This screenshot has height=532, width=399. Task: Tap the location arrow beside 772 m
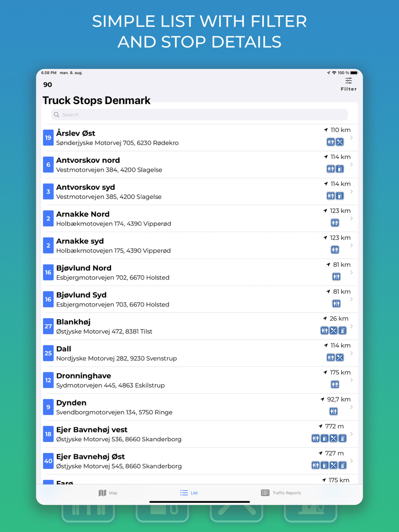coord(320,426)
